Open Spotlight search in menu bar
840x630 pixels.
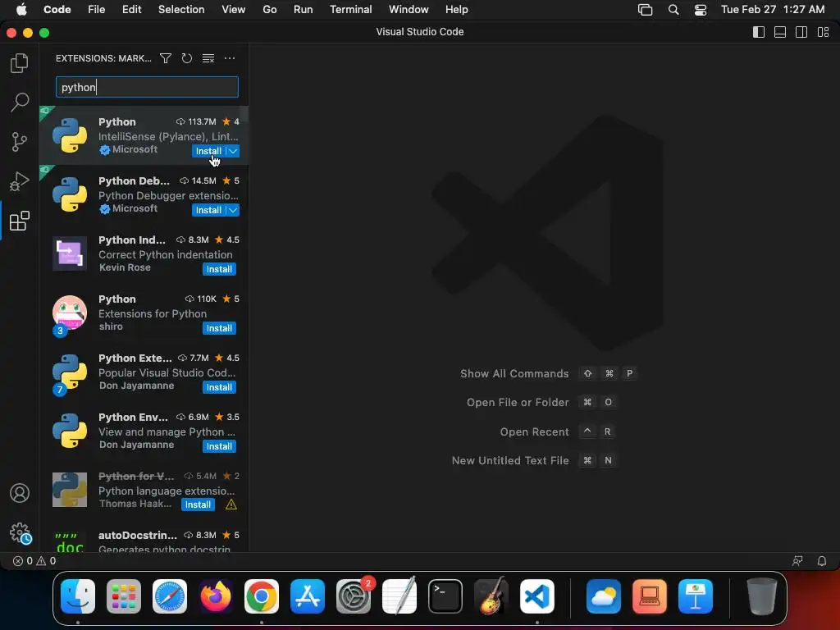point(673,10)
